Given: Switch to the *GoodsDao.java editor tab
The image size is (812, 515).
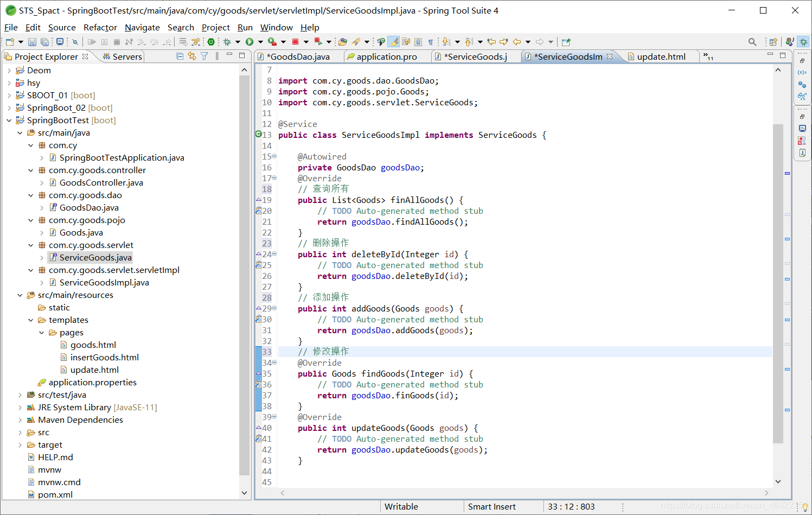Looking at the screenshot, I should tap(298, 56).
